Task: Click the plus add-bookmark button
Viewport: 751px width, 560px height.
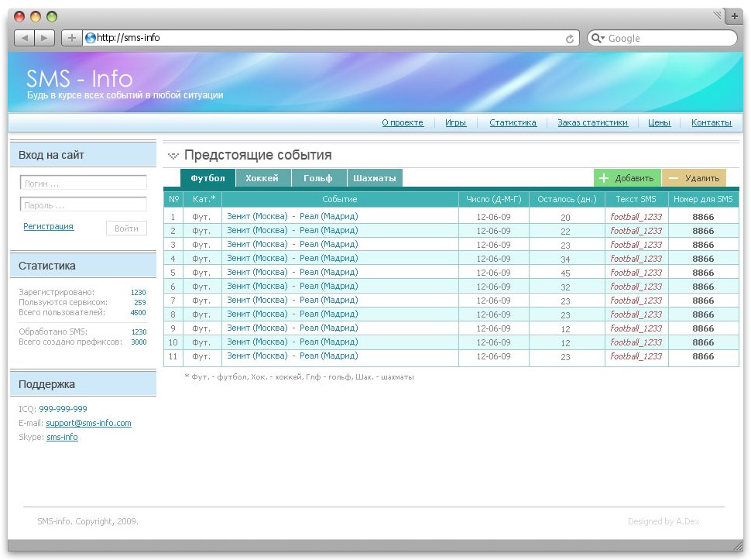Action: point(70,38)
